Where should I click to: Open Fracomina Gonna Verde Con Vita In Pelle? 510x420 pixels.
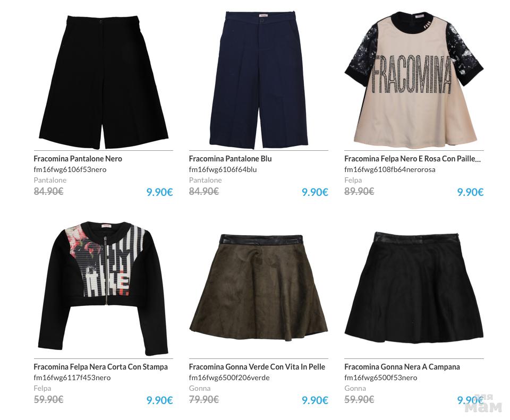[257, 367]
